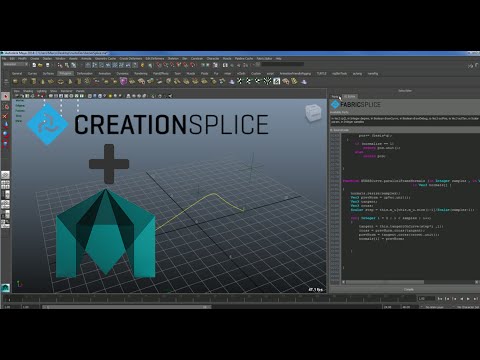
Task: Click the current frame field near playback
Action: pyautogui.click(x=426, y=299)
